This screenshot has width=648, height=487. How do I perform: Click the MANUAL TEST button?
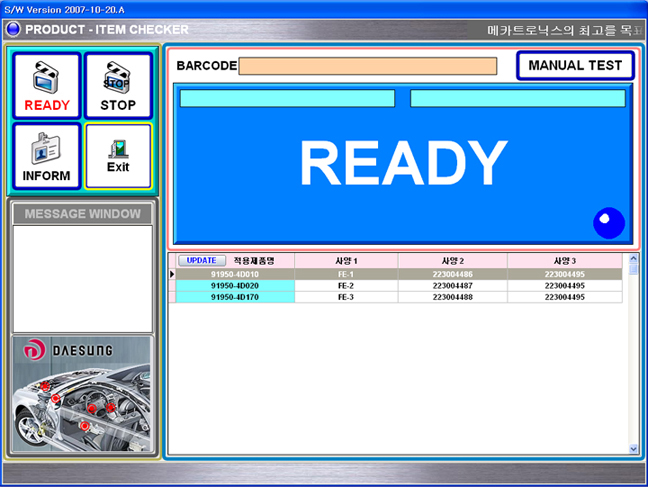pos(575,66)
